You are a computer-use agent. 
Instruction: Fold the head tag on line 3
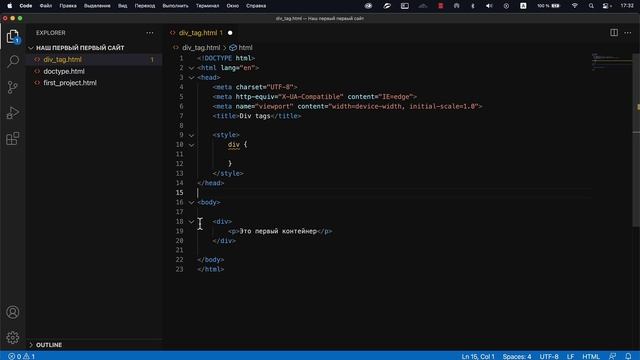(191, 78)
